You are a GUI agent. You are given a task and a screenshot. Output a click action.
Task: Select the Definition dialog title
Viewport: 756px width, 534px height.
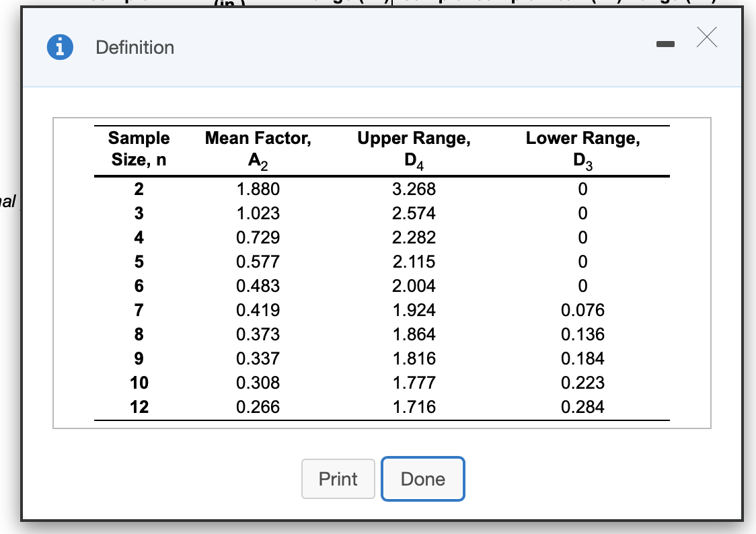(135, 47)
